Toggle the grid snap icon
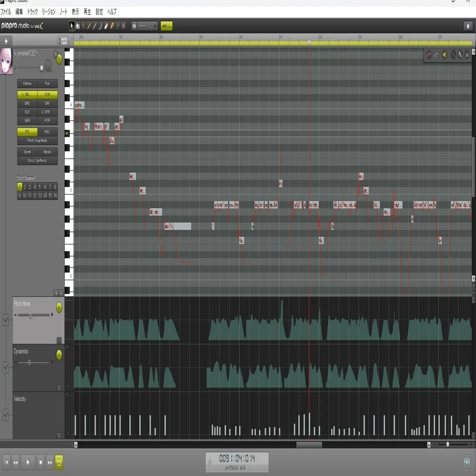Screen dimensions: 476x476 (x=134, y=26)
